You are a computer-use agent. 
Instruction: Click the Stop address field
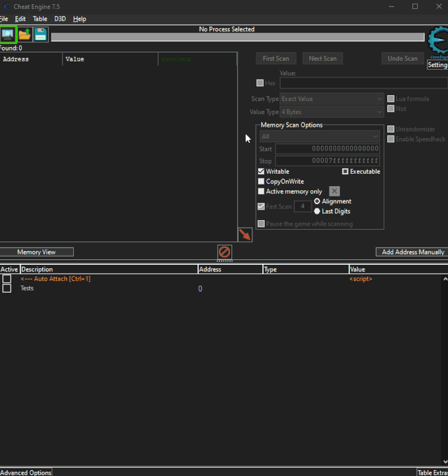pyautogui.click(x=327, y=161)
